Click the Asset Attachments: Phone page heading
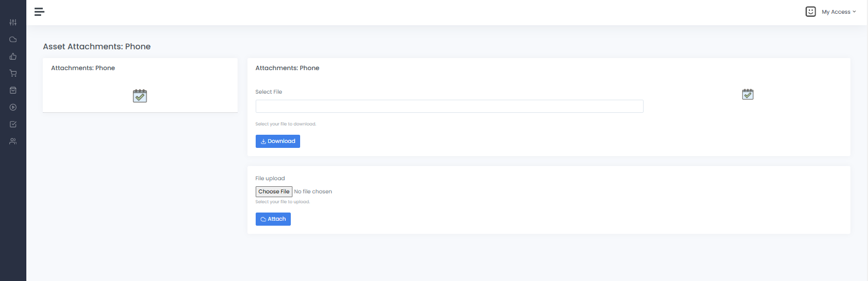868x281 pixels. (97, 47)
